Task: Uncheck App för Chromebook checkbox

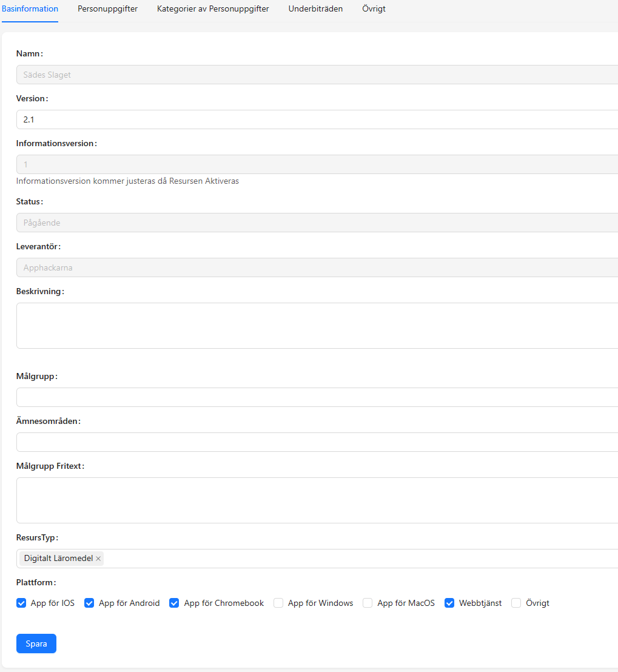Action: click(174, 603)
